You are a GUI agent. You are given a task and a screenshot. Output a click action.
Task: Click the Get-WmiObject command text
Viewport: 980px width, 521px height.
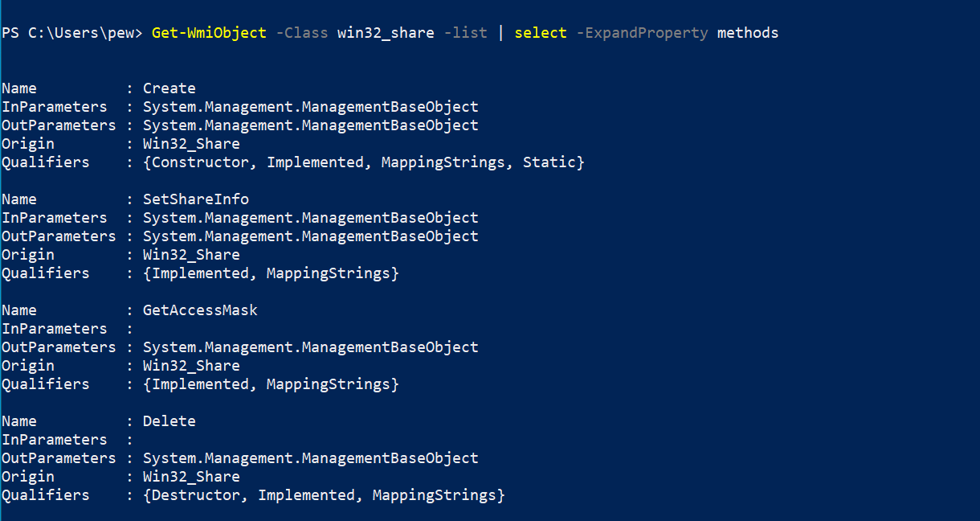[209, 33]
